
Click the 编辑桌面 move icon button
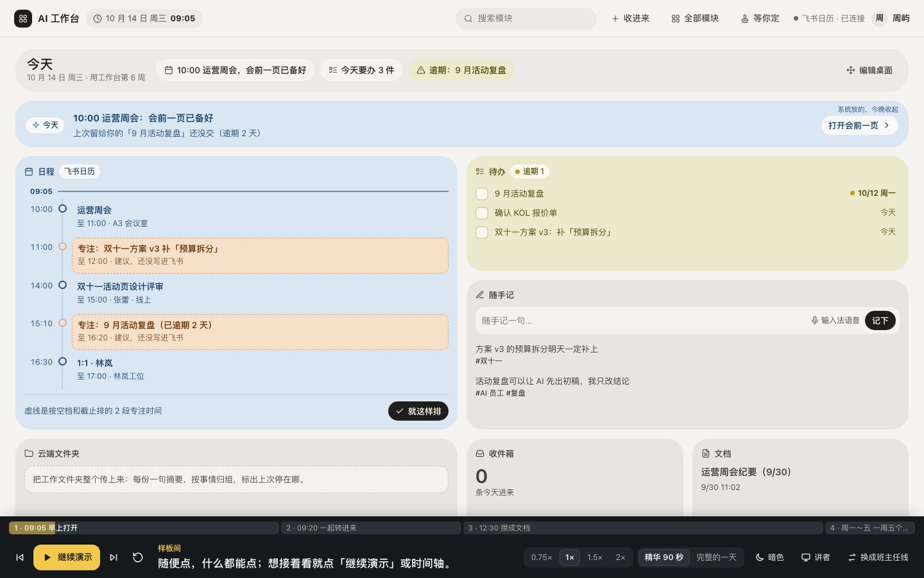[x=869, y=70]
